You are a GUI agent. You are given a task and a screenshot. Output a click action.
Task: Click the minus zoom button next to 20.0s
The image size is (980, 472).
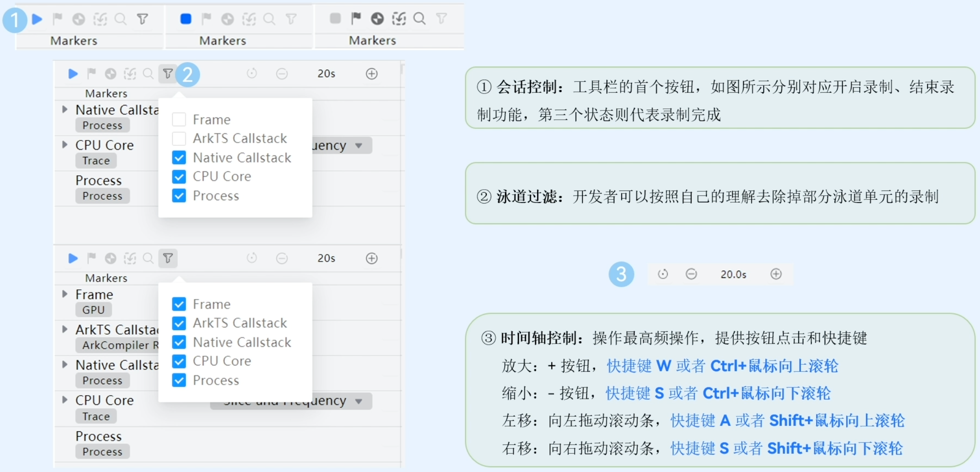(x=691, y=274)
